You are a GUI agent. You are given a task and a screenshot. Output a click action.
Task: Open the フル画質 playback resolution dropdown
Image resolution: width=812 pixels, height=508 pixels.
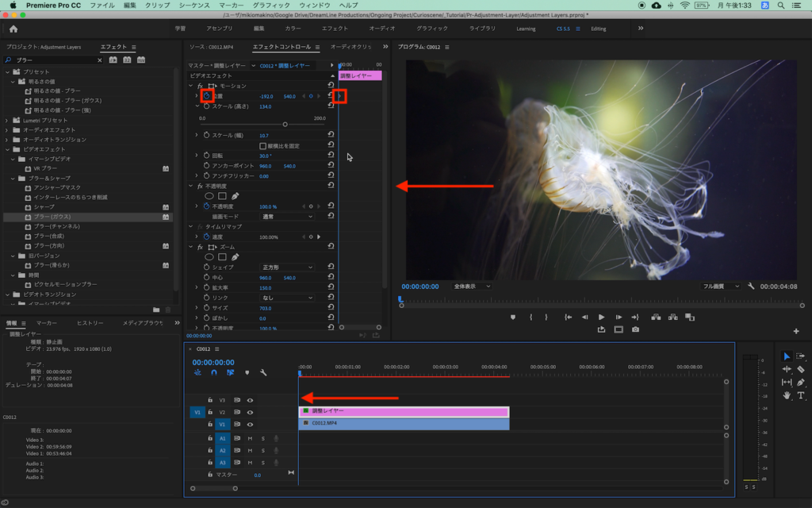[720, 286]
